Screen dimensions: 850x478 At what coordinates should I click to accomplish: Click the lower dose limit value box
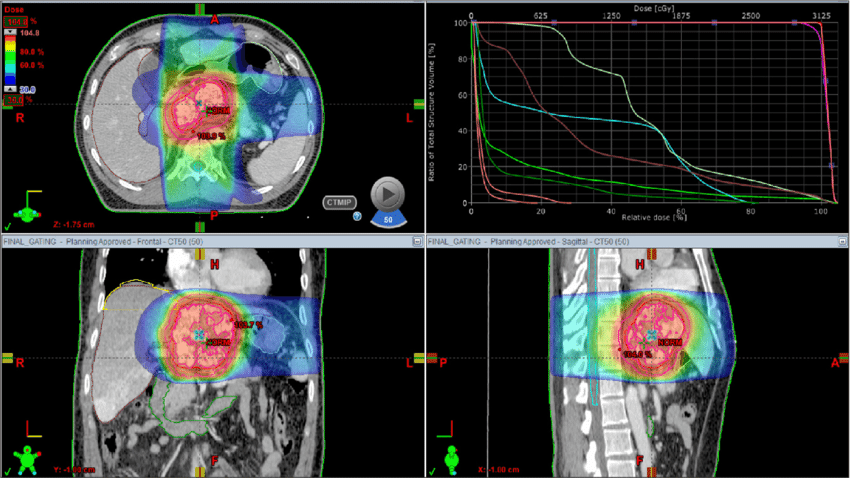tap(15, 99)
